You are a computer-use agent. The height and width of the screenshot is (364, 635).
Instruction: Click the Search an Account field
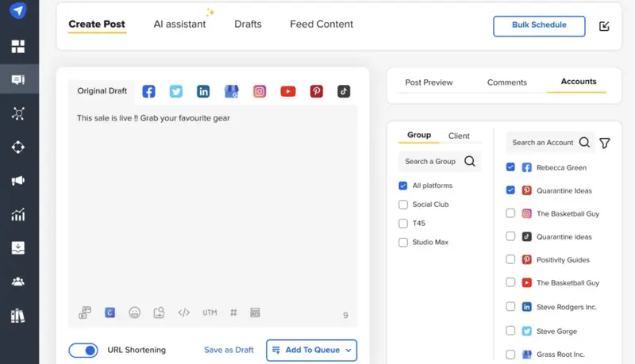(543, 143)
